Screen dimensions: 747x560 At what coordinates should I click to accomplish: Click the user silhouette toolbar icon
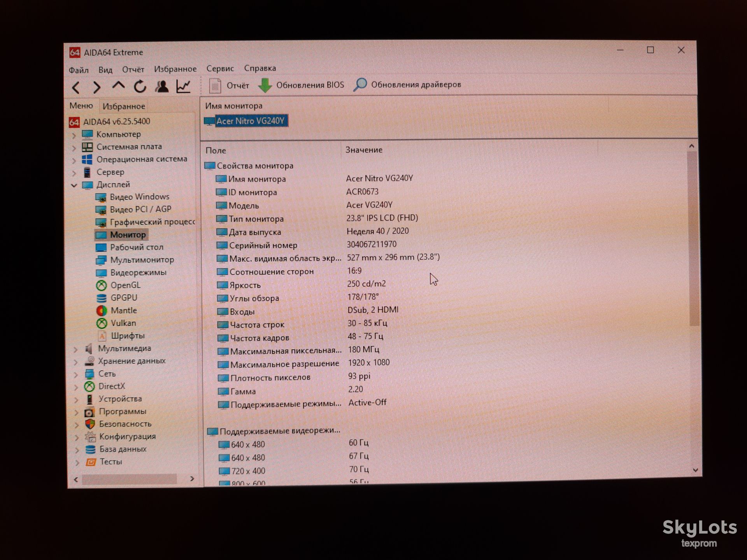coord(162,86)
